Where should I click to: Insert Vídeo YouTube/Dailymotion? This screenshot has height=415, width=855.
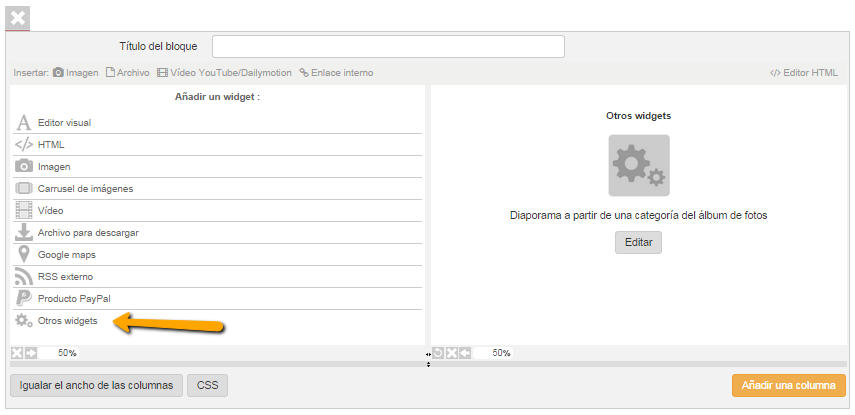coord(224,73)
